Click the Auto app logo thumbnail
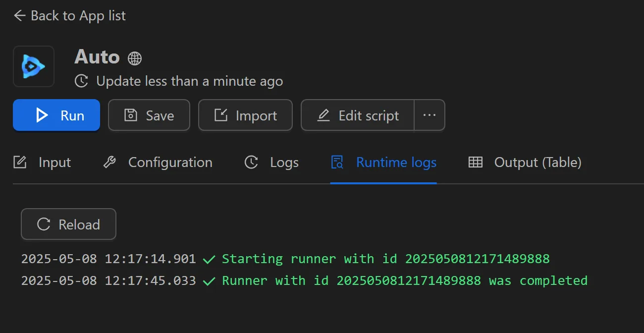The image size is (644, 333). click(x=34, y=66)
